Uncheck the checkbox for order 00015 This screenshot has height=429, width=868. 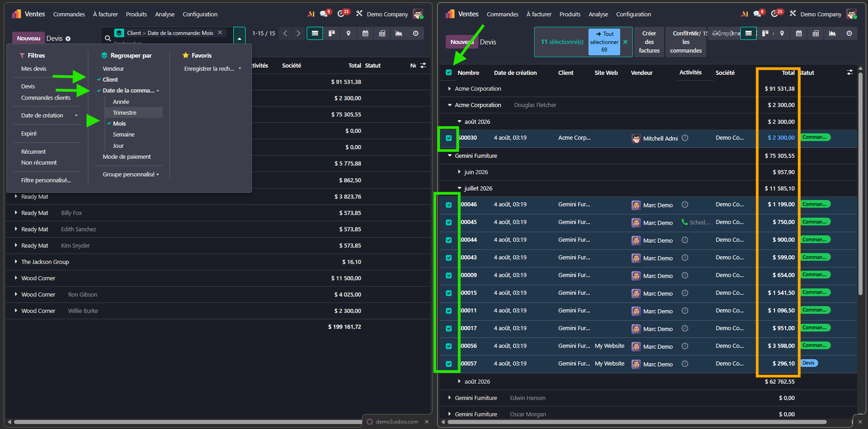448,293
